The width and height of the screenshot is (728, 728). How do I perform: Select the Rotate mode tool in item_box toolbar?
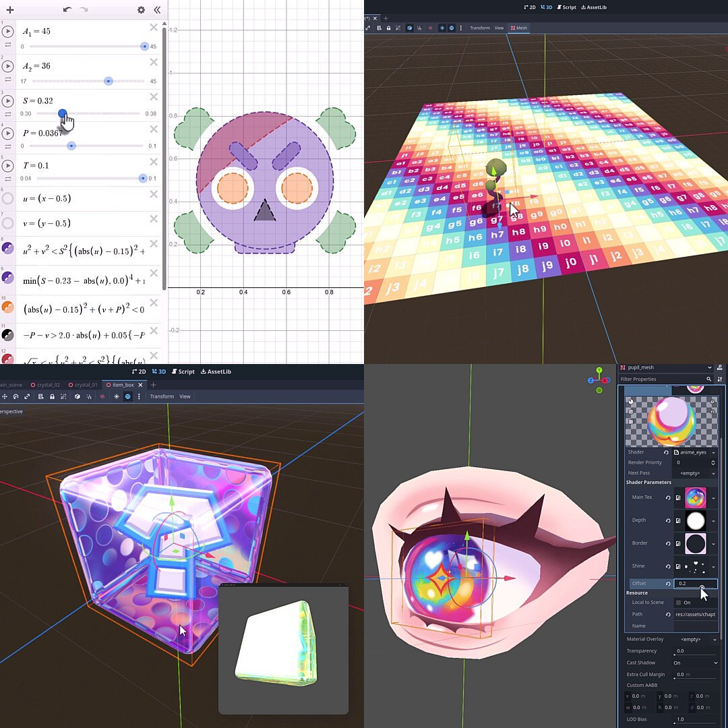pyautogui.click(x=16, y=396)
